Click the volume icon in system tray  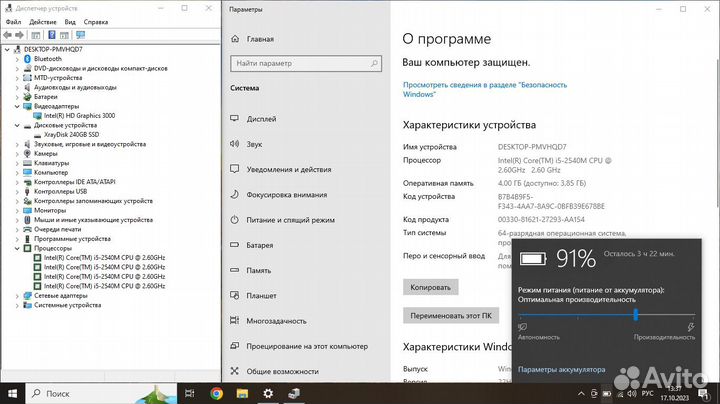pos(632,394)
